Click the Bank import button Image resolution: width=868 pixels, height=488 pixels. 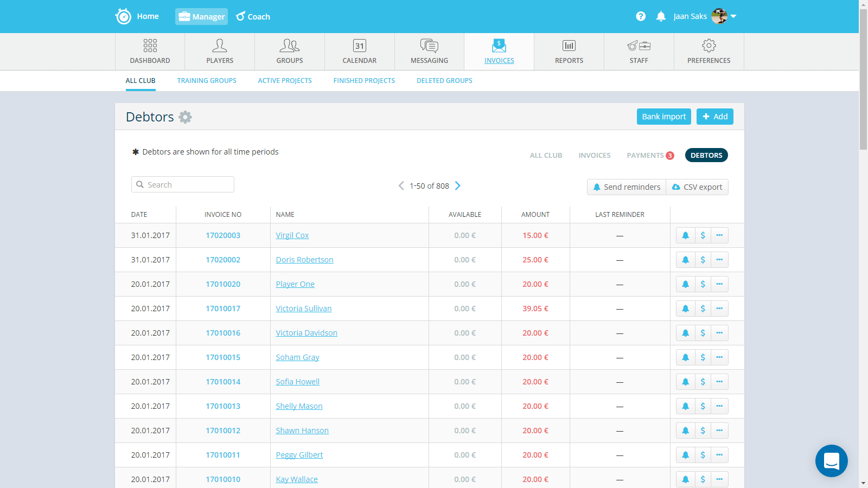coord(663,117)
